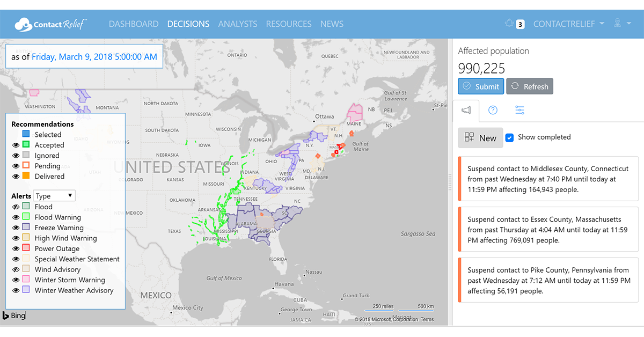Open the megaphone recommendations tab
Image resolution: width=644 pixels, height=337 pixels.
point(466,111)
